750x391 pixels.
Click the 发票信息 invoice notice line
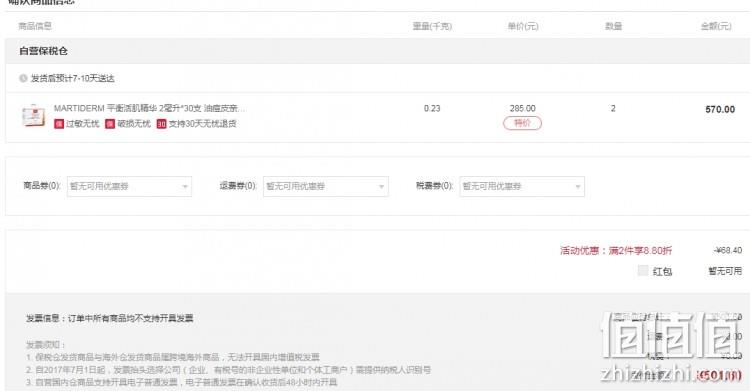[110, 318]
